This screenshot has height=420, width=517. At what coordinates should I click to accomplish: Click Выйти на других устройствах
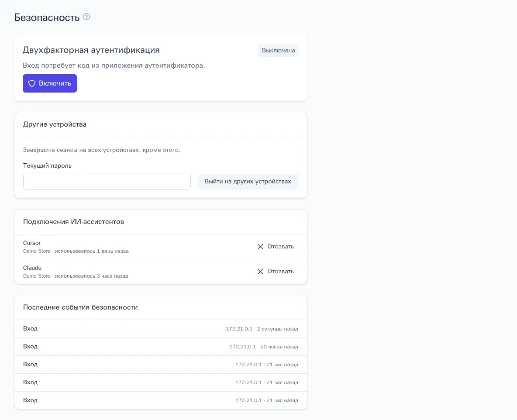(x=248, y=181)
